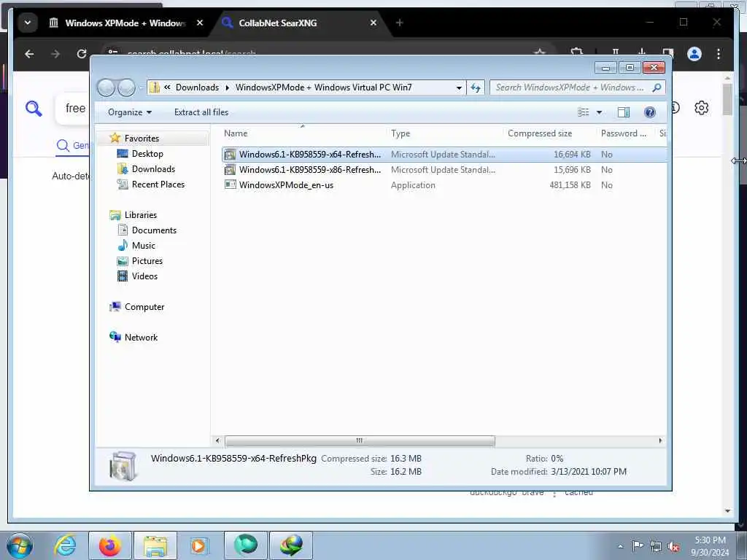Switch to the Windows XPMode browser tab
The height and width of the screenshot is (560, 747).
[119, 23]
